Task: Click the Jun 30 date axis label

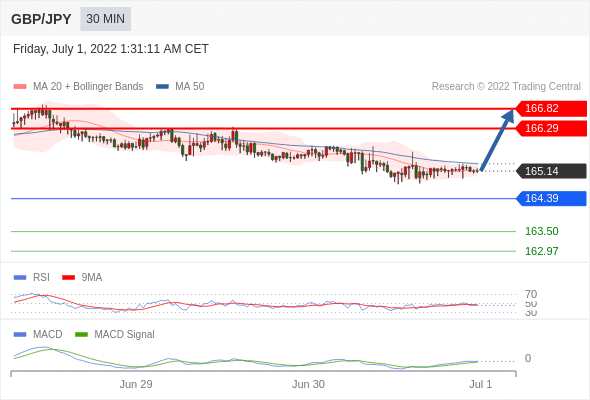Action: point(308,384)
